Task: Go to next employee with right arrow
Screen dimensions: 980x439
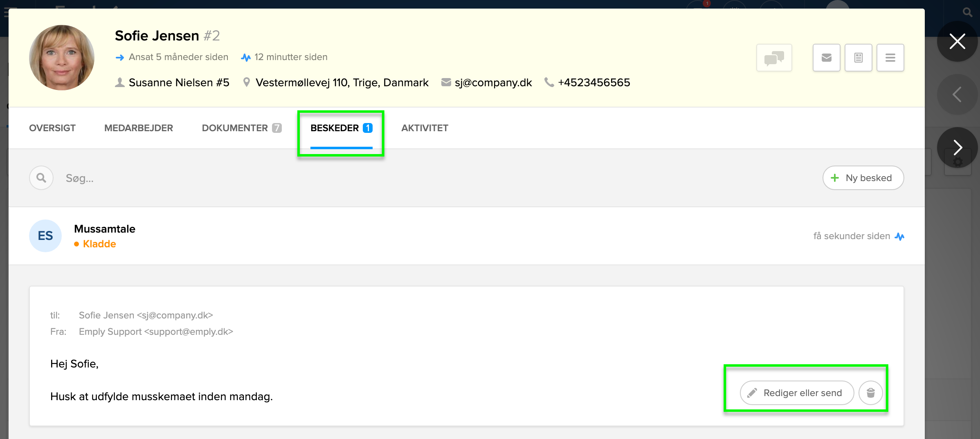Action: [957, 148]
